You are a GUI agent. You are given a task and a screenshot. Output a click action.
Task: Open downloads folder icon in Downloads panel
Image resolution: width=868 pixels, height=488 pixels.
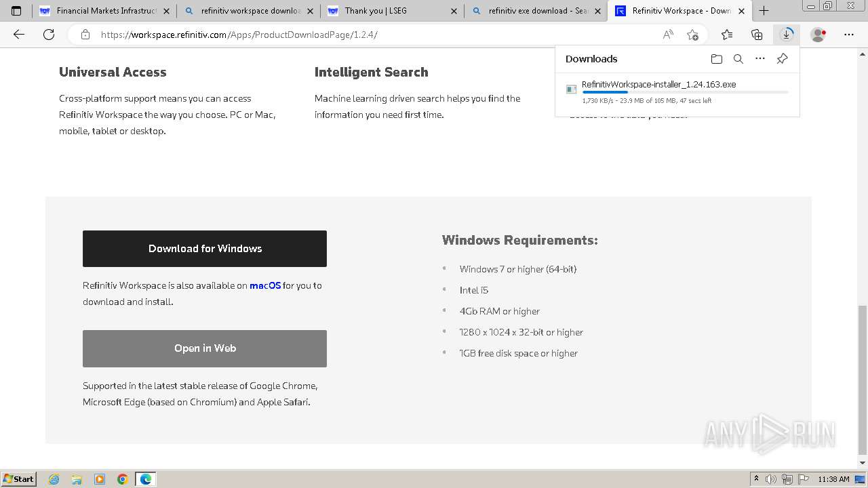click(x=717, y=59)
